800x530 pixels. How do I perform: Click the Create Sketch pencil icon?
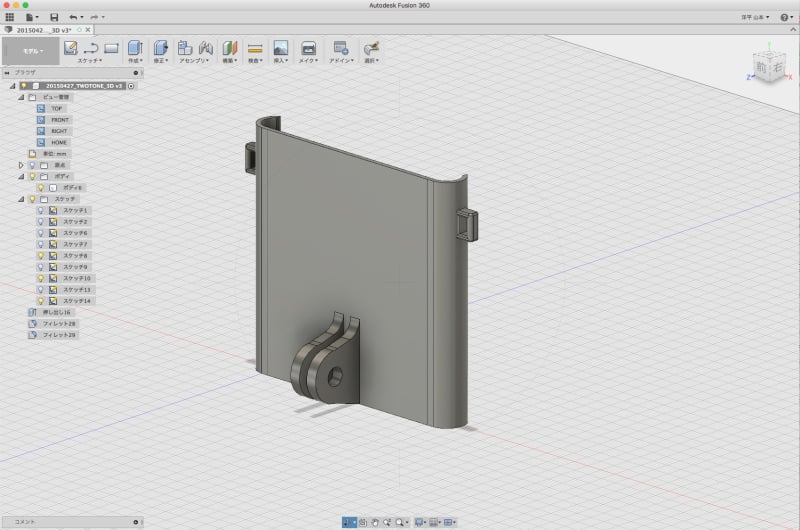pyautogui.click(x=70, y=47)
